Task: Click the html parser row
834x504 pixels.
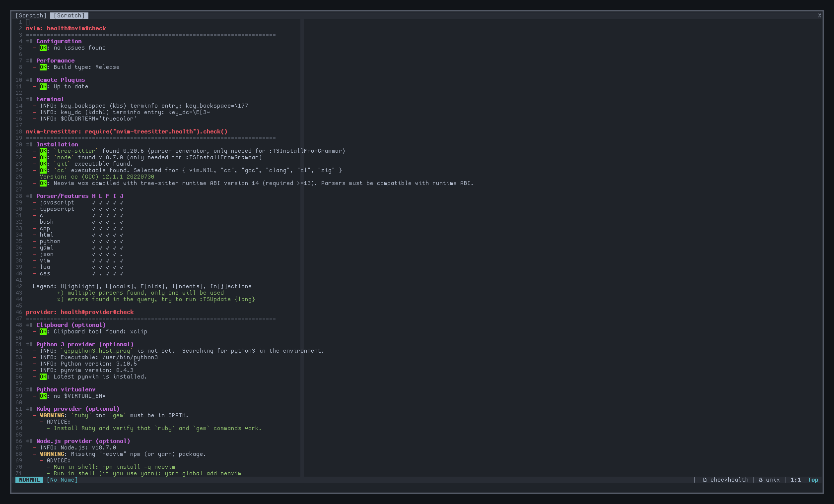Action: click(x=78, y=235)
